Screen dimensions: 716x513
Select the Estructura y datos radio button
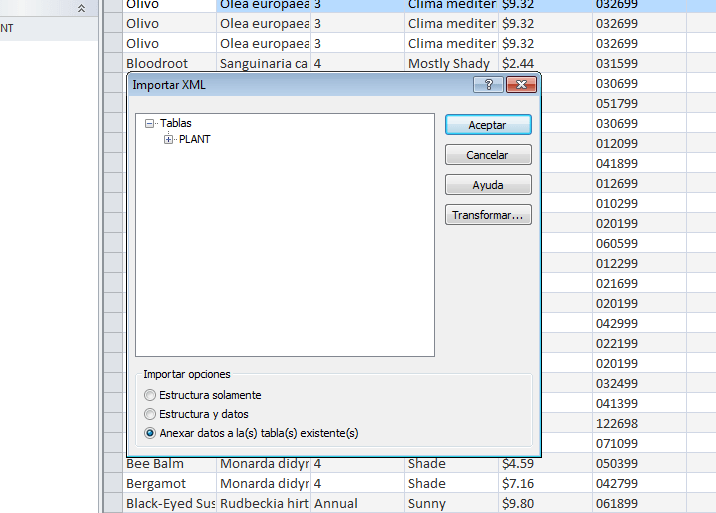[x=151, y=414]
